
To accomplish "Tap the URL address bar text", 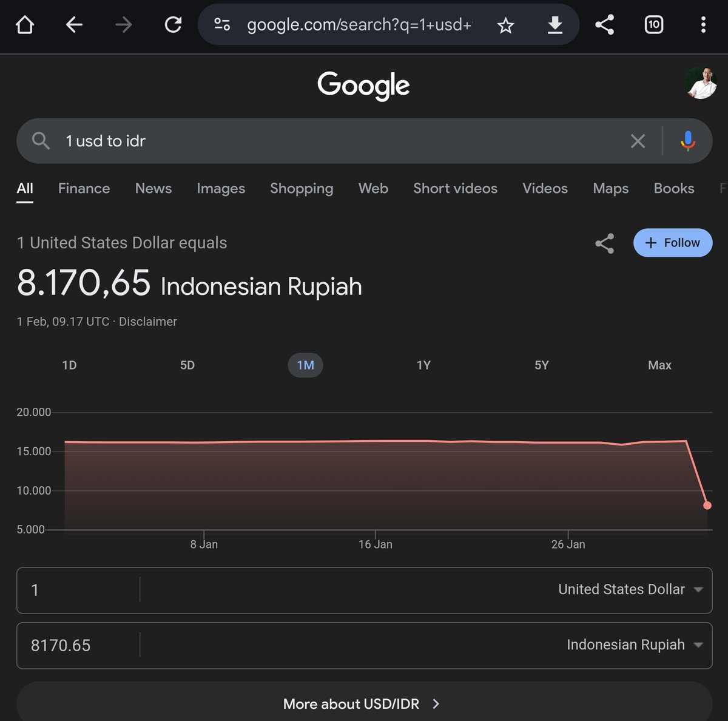I will 359,25.
